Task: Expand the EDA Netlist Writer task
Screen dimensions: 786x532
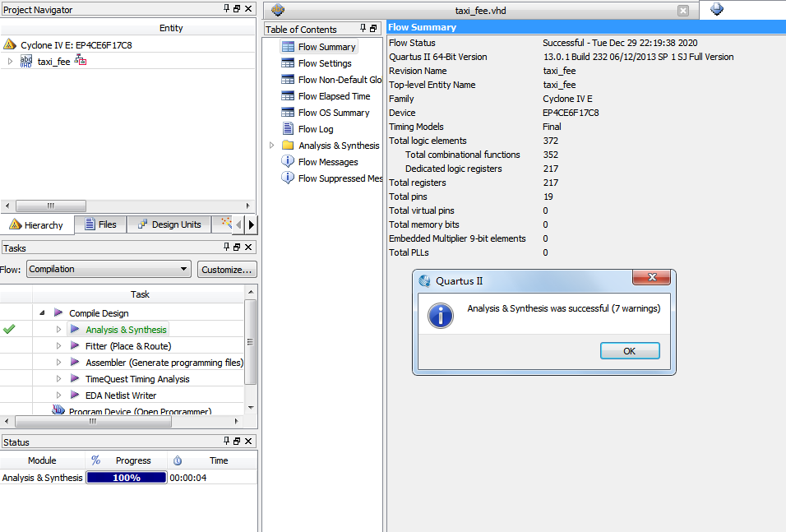Action: [58, 396]
